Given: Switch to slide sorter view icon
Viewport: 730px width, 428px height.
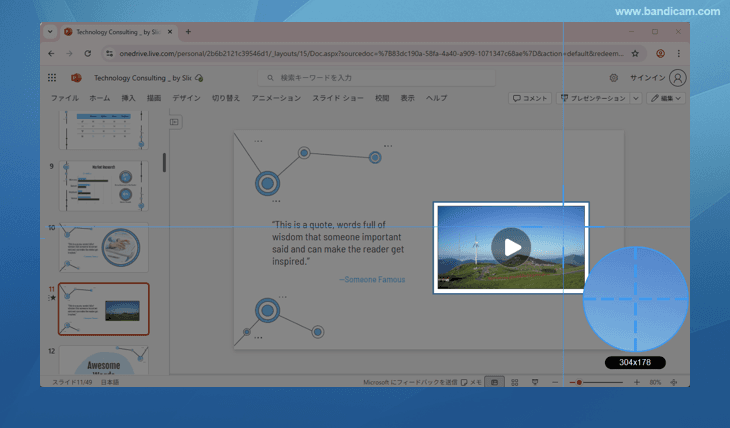Looking at the screenshot, I should [514, 382].
